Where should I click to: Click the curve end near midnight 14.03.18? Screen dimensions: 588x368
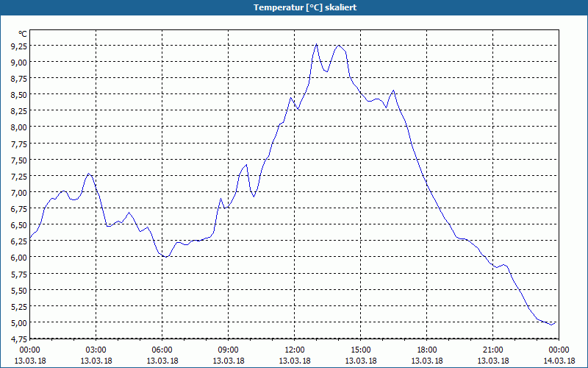[555, 322]
